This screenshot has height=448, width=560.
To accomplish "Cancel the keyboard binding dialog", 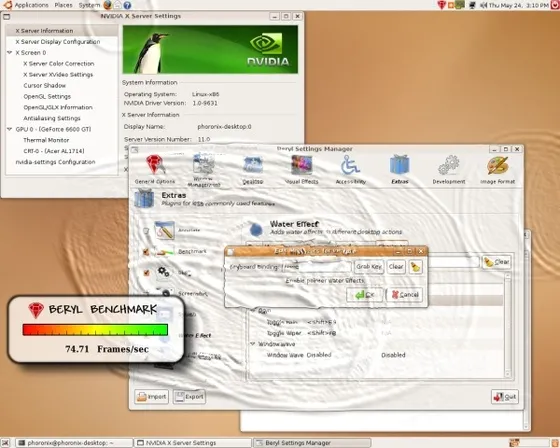I will 405,295.
